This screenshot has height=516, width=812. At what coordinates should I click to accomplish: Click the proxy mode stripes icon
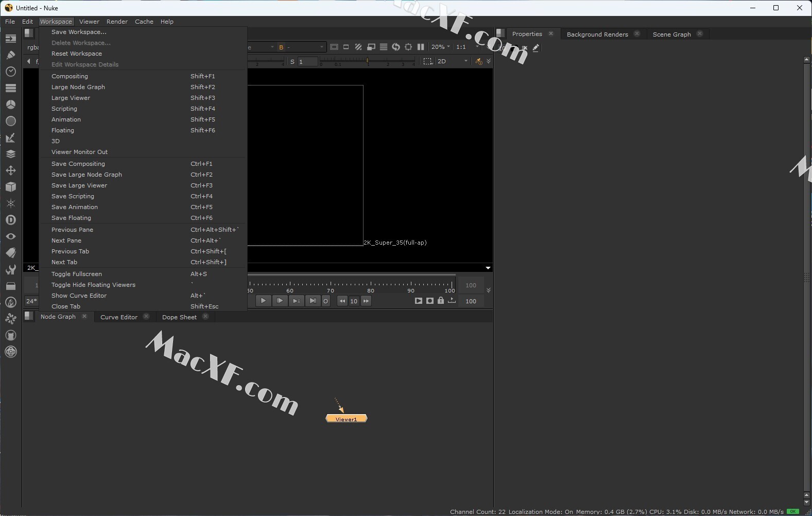pos(358,47)
